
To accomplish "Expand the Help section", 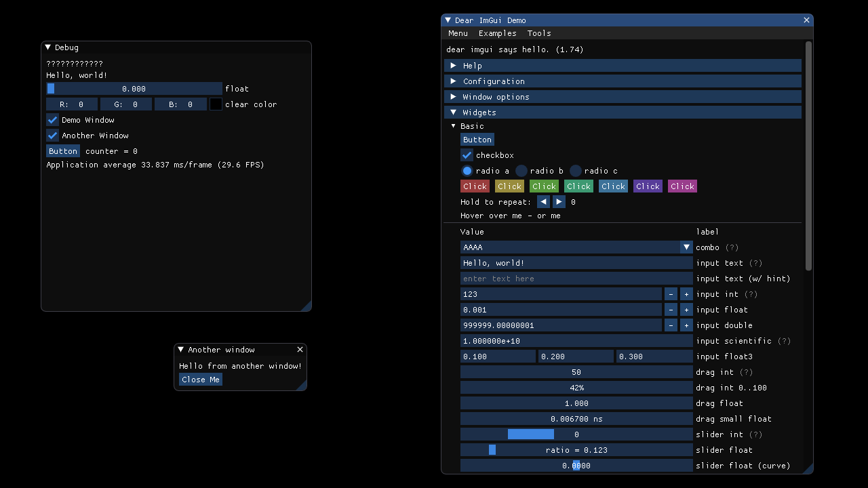I will (x=623, y=66).
